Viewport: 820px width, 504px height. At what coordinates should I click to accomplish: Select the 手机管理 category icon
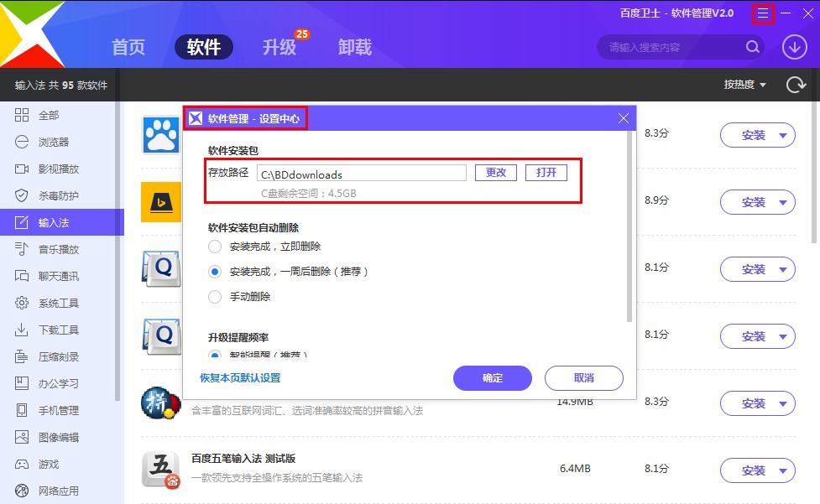[x=22, y=411]
